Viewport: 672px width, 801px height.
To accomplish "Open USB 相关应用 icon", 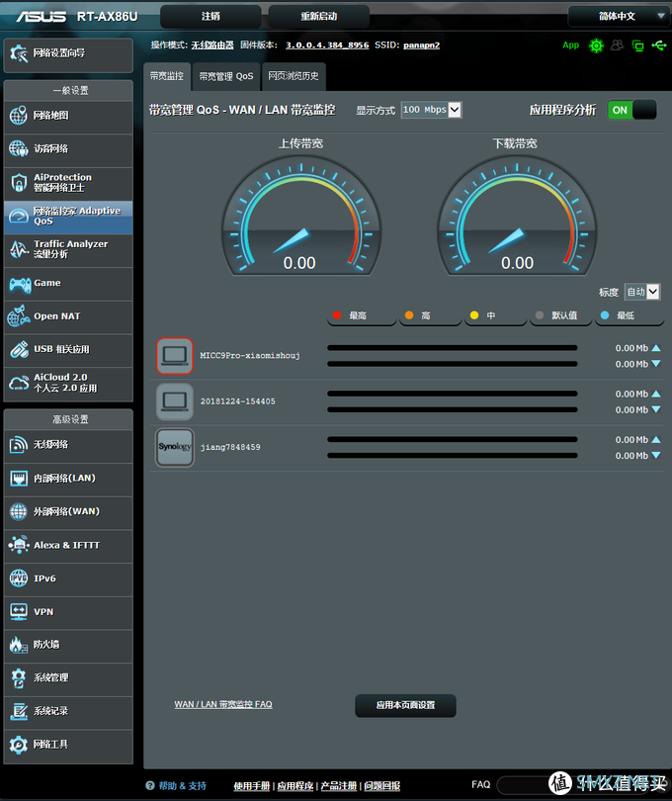I will tap(19, 349).
